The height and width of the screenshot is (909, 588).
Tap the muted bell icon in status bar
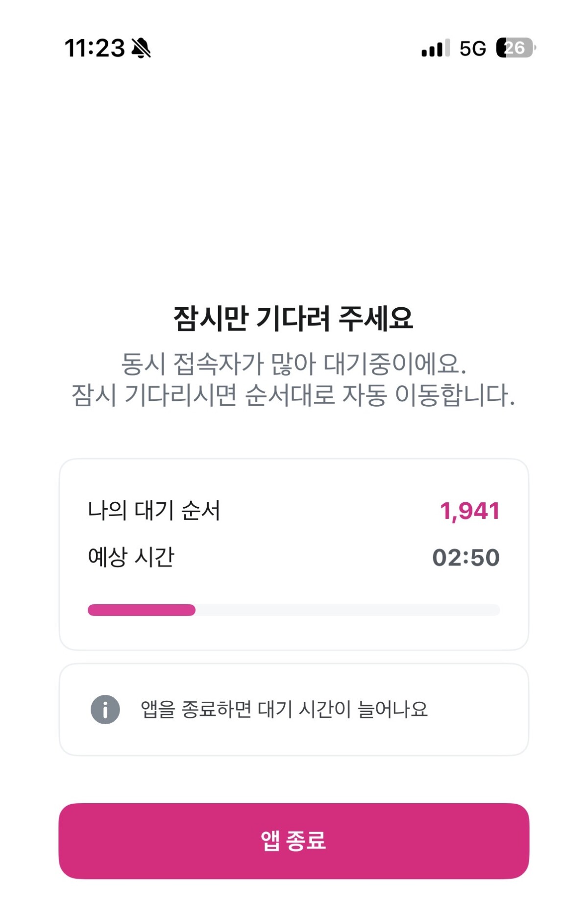pyautogui.click(x=141, y=48)
